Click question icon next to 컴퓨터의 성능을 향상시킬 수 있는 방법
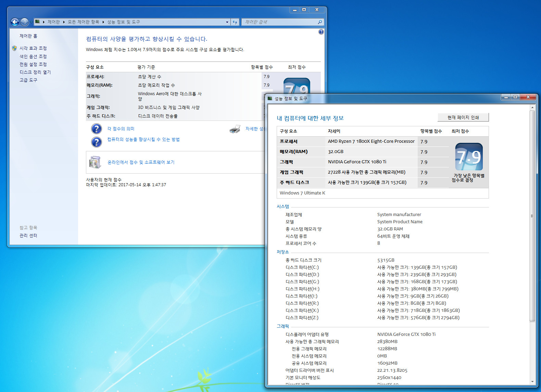Viewport: 541px width, 392px height. (97, 142)
